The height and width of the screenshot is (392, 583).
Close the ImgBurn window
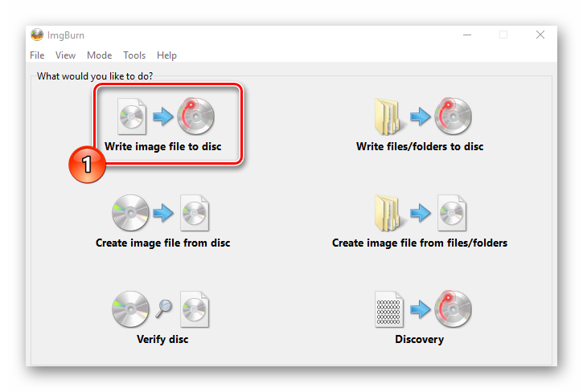(x=540, y=35)
